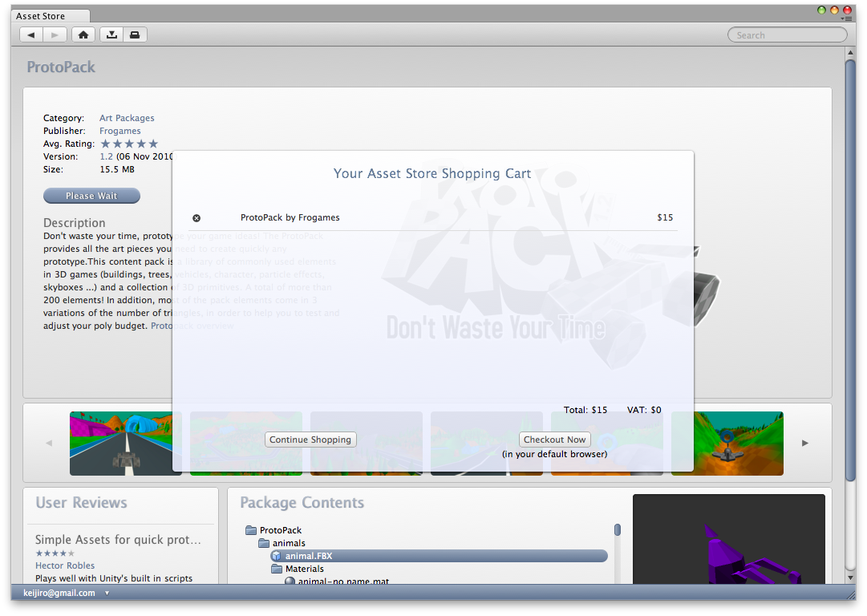The height and width of the screenshot is (616, 867).
Task: Open review titled Simple Assets for quick prot…
Action: point(118,539)
